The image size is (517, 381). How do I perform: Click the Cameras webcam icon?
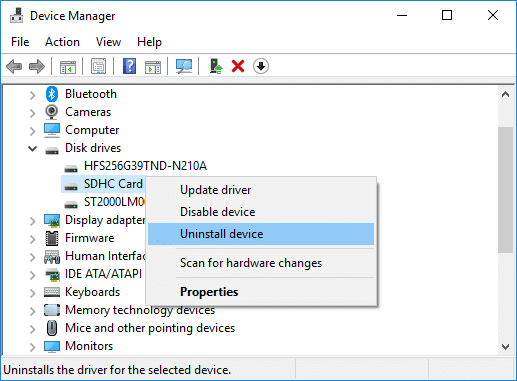point(52,112)
